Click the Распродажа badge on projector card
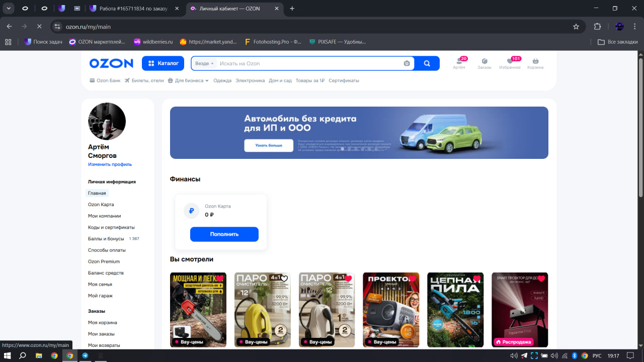Screen dimensions: 644x362 click(x=514, y=342)
